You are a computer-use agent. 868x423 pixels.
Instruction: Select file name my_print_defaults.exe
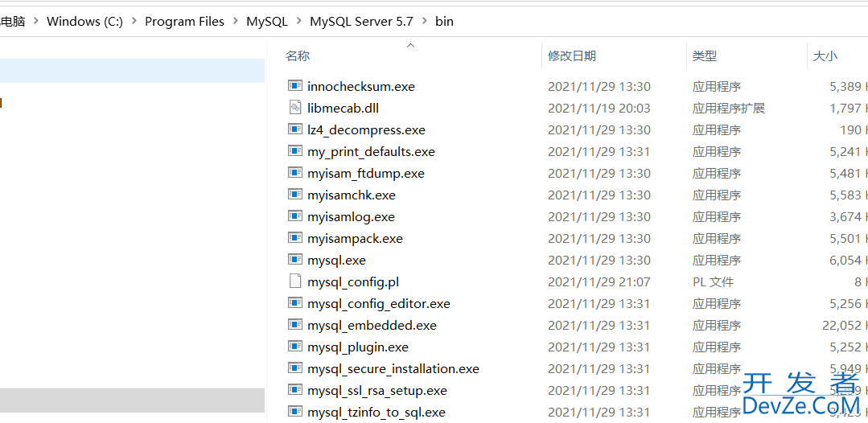371,152
